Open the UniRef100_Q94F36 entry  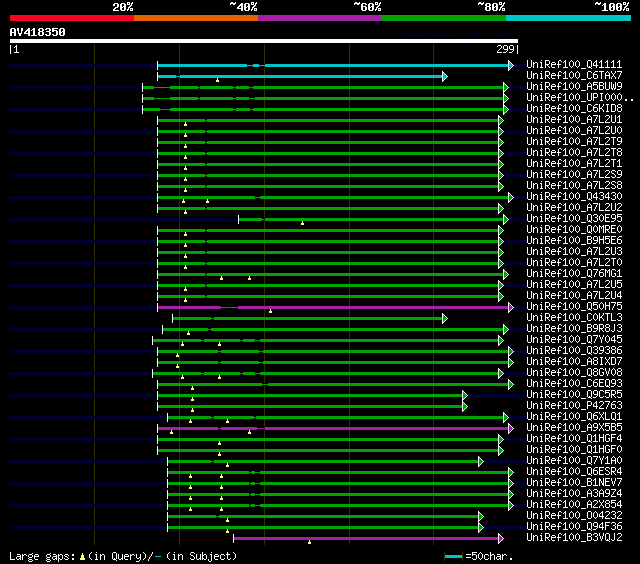(574, 527)
